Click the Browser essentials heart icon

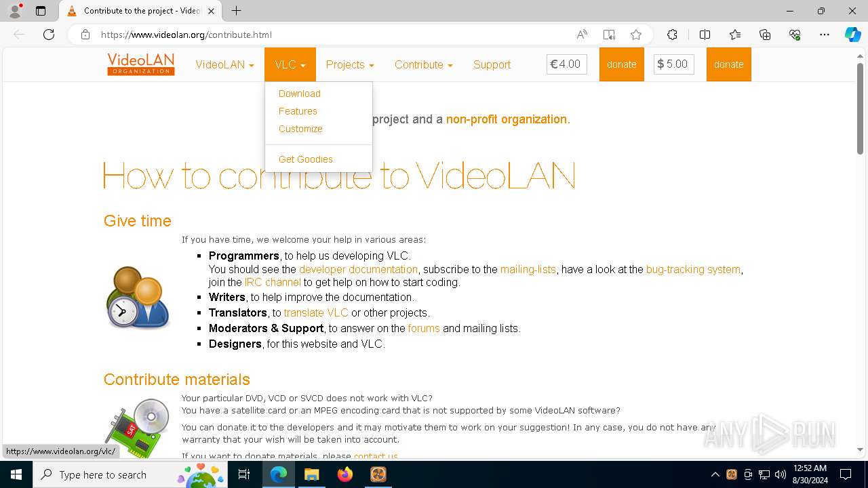[795, 35]
